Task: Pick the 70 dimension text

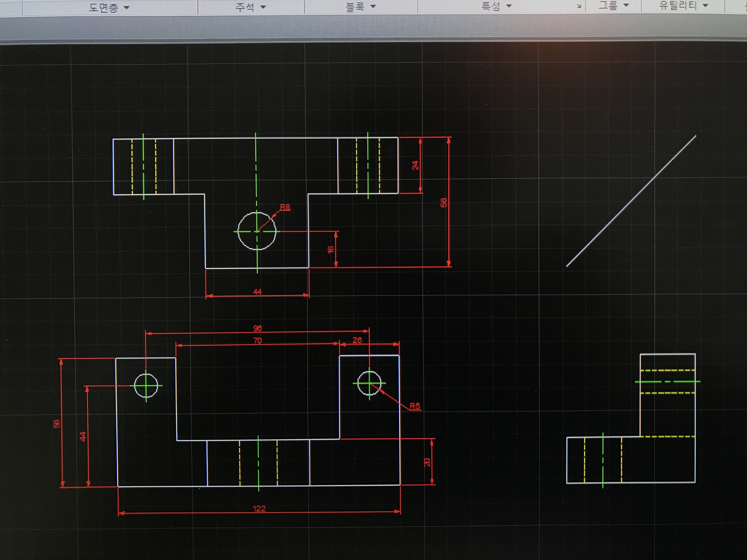Action: point(257,341)
